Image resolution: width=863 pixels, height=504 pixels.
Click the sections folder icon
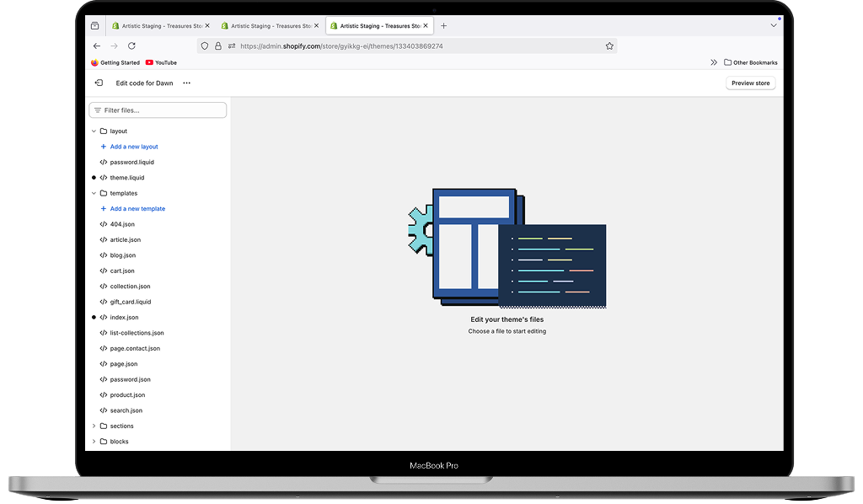(x=104, y=426)
